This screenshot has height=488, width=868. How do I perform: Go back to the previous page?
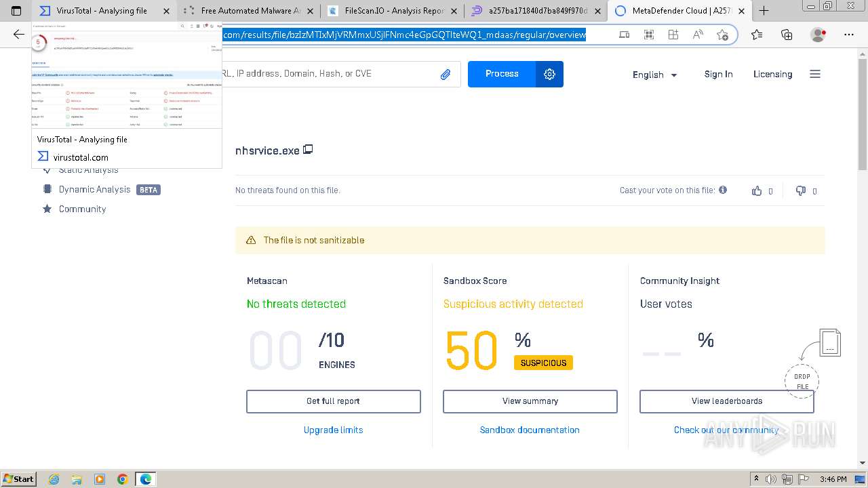click(x=19, y=35)
